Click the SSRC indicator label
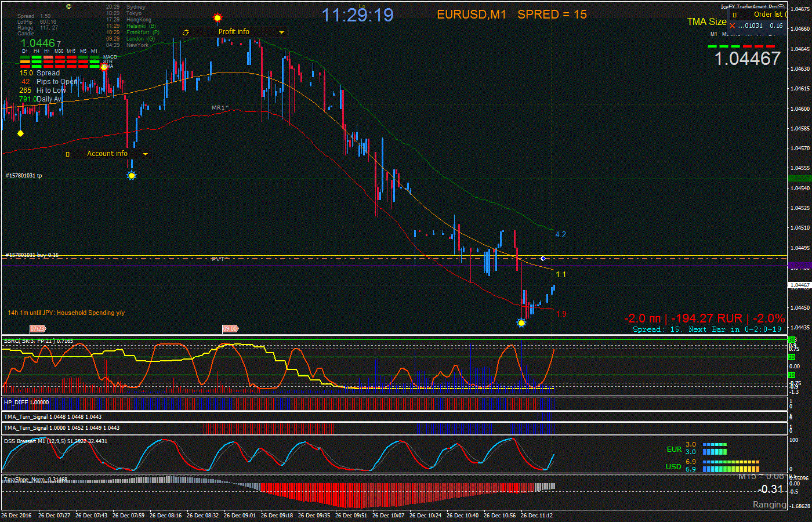Screen dimensions: 812x522 click(38, 341)
